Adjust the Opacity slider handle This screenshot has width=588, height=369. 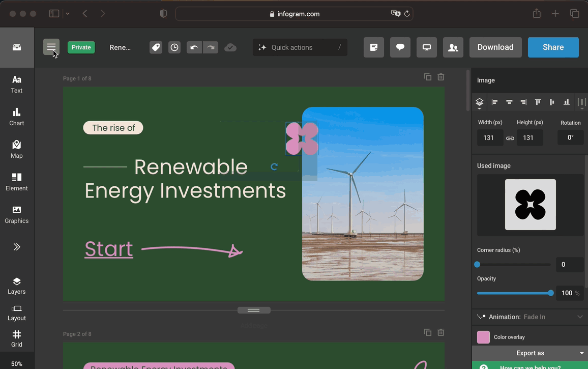coord(550,293)
